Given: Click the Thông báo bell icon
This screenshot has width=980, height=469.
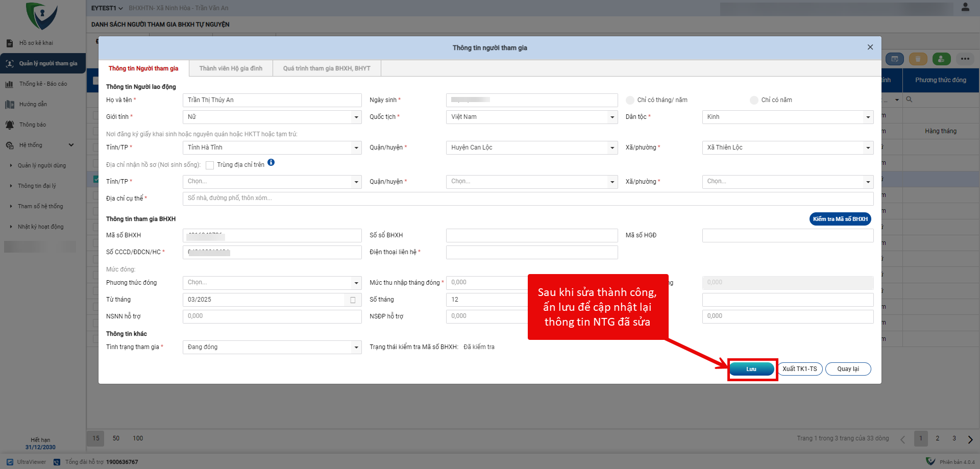Looking at the screenshot, I should click(9, 125).
